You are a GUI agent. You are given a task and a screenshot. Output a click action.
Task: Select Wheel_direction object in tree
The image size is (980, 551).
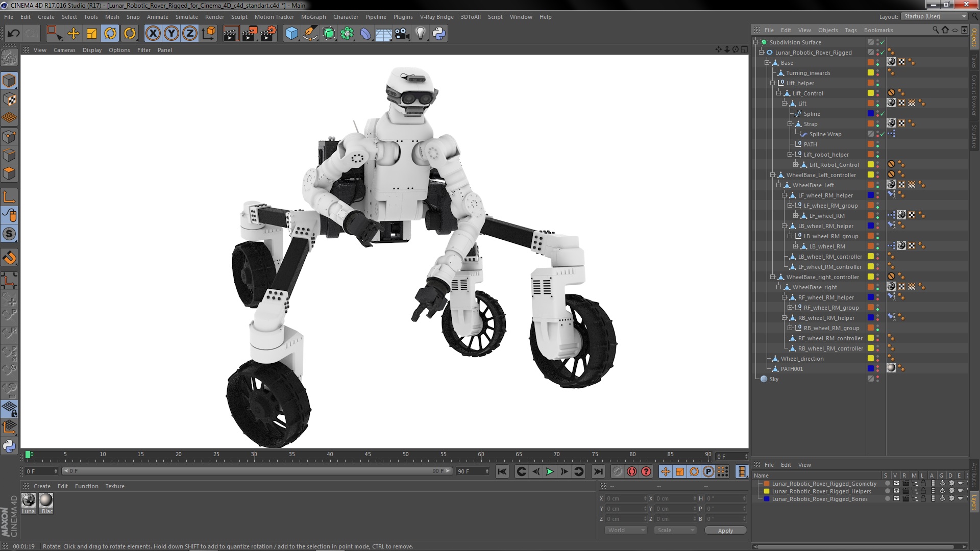(x=802, y=359)
